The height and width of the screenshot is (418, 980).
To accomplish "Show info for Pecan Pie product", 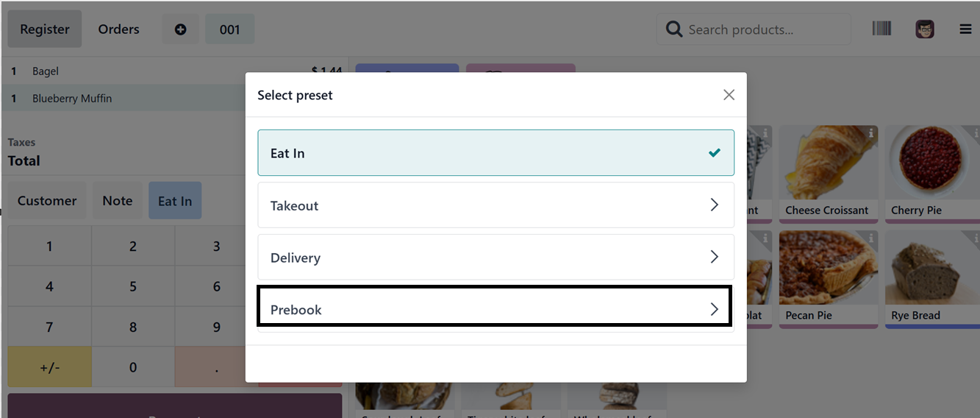I will click(x=871, y=238).
